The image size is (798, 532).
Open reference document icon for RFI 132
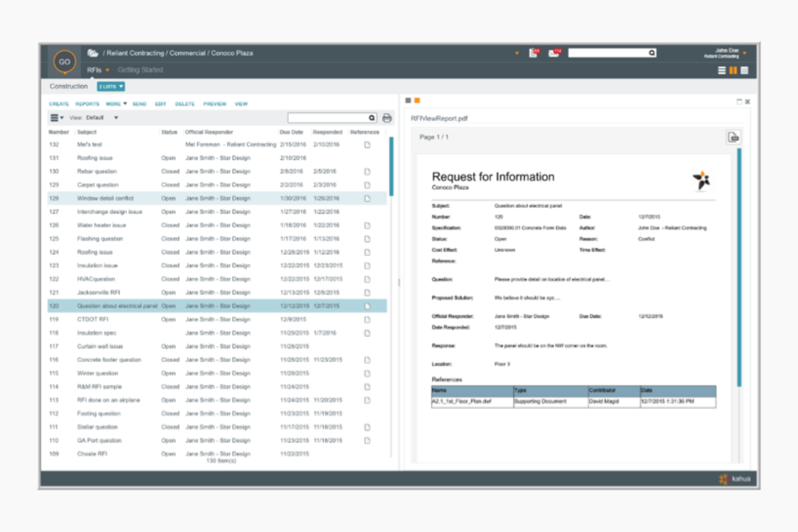click(367, 145)
